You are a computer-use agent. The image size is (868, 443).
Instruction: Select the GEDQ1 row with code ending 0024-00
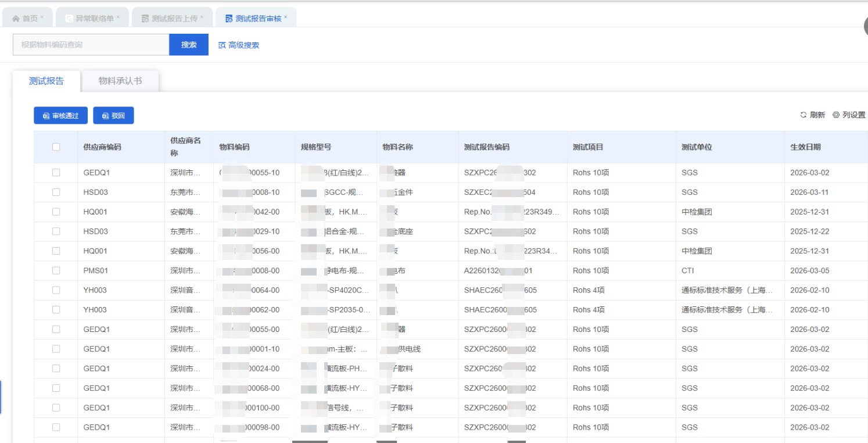[x=56, y=369]
